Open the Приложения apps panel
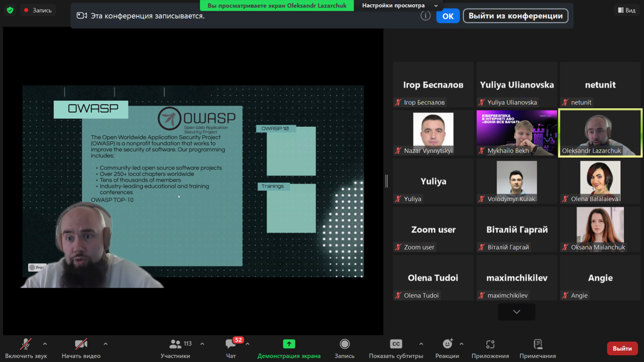 pyautogui.click(x=490, y=348)
